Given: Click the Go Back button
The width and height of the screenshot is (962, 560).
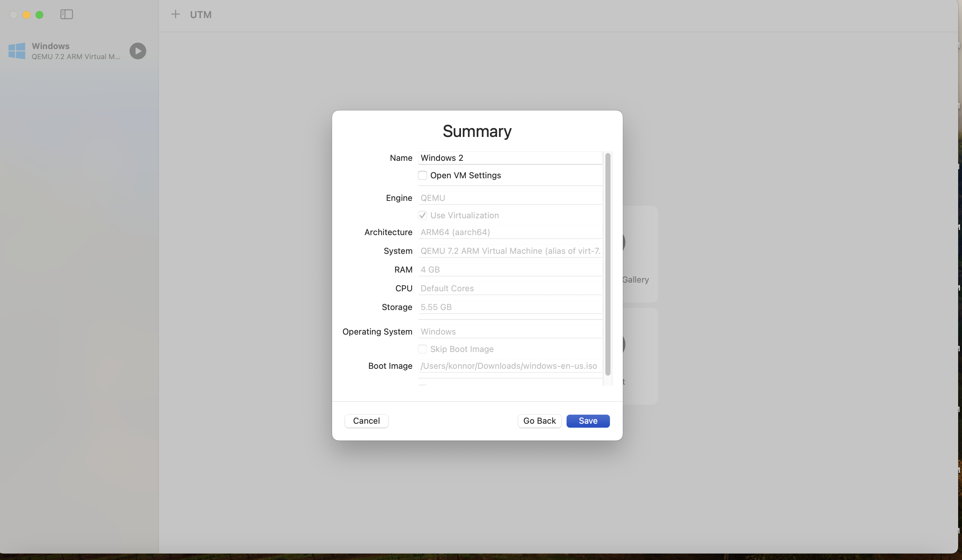Looking at the screenshot, I should click(539, 421).
